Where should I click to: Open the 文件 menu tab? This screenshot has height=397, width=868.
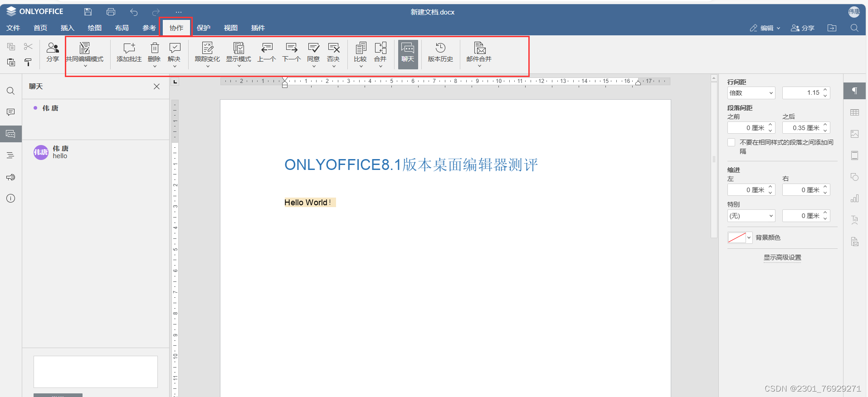pyautogui.click(x=13, y=28)
